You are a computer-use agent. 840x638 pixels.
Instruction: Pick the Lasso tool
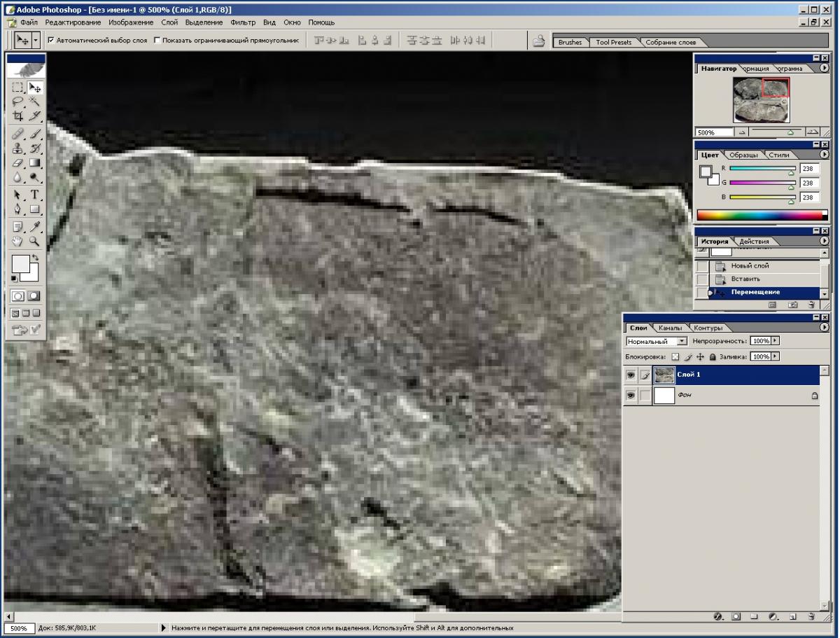click(x=18, y=102)
